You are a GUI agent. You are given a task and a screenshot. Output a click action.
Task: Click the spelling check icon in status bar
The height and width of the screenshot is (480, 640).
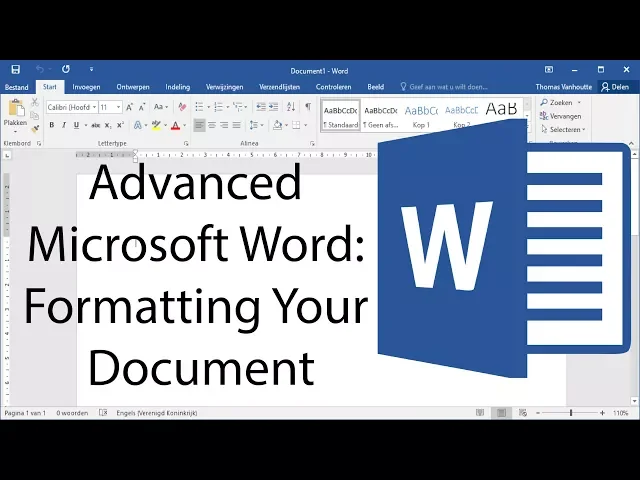tap(103, 413)
